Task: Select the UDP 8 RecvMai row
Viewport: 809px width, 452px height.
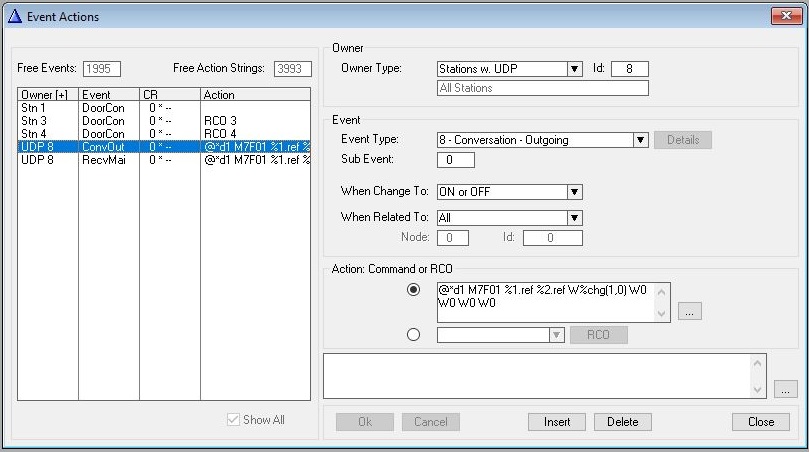Action: (x=164, y=160)
